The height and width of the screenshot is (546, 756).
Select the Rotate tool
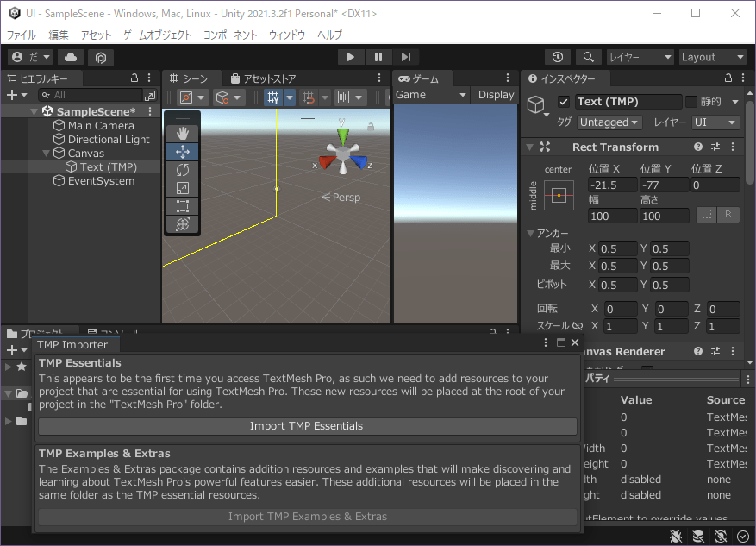[x=182, y=170]
